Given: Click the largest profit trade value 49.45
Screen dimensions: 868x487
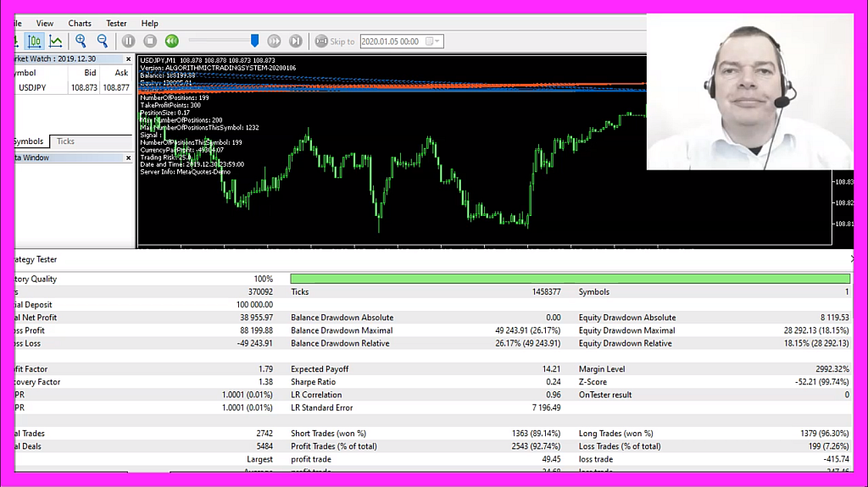Looking at the screenshot, I should [551, 459].
